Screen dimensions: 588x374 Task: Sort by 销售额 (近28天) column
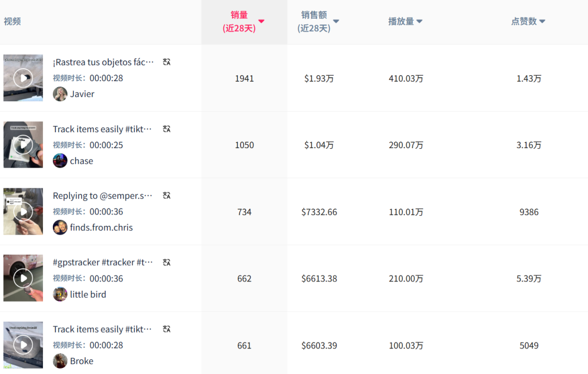(336, 22)
